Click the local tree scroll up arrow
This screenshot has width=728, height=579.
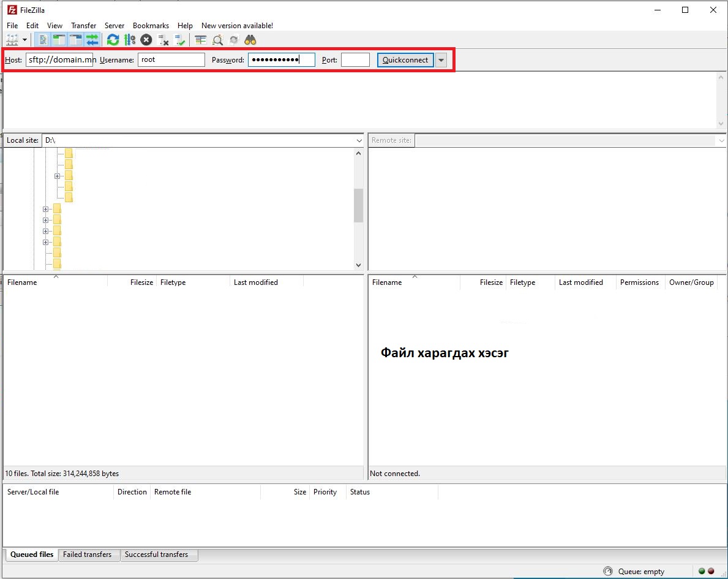click(358, 153)
